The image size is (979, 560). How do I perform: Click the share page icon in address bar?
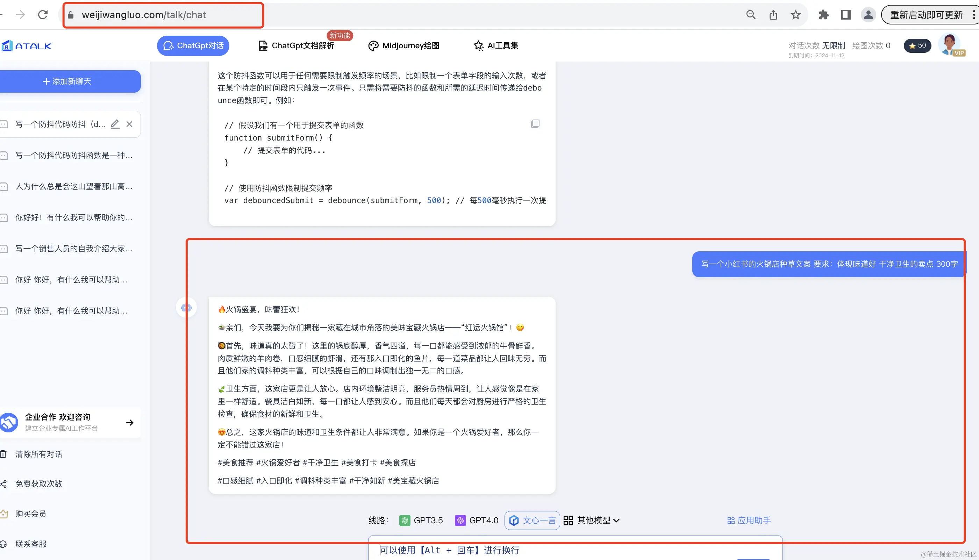(773, 15)
